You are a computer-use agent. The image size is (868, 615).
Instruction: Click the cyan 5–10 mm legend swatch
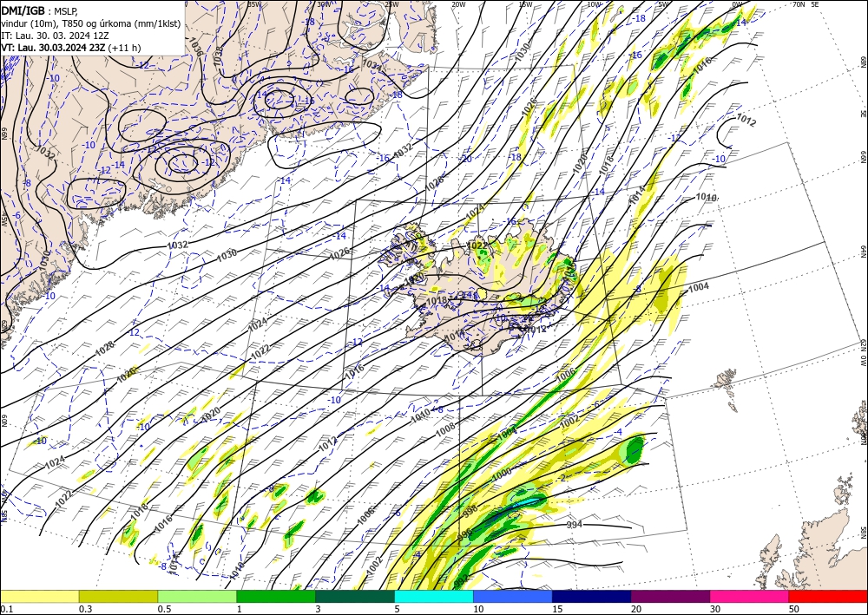click(434, 596)
